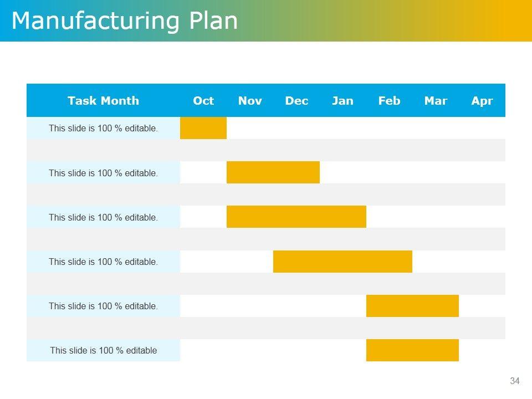This screenshot has height=399, width=532.
Task: Click the Oct column header
Action: click(203, 100)
